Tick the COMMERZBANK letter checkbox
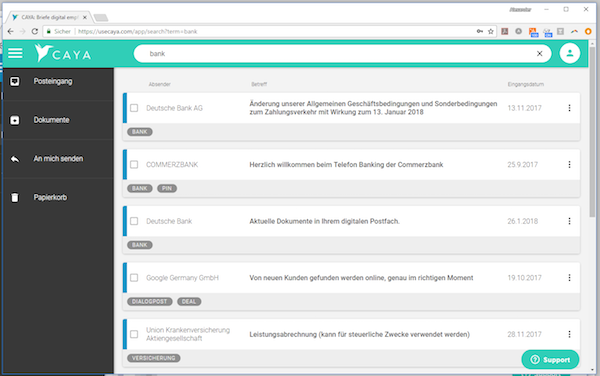This screenshot has width=600, height=376. pyautogui.click(x=134, y=164)
